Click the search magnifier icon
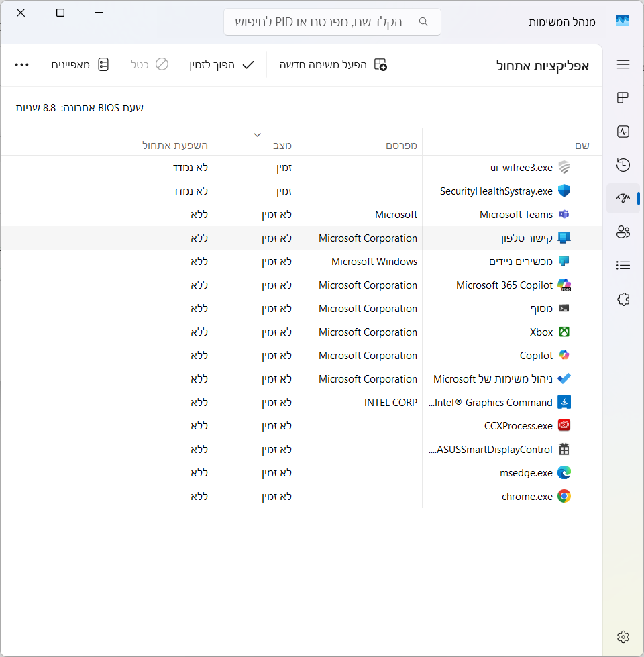 tap(423, 21)
